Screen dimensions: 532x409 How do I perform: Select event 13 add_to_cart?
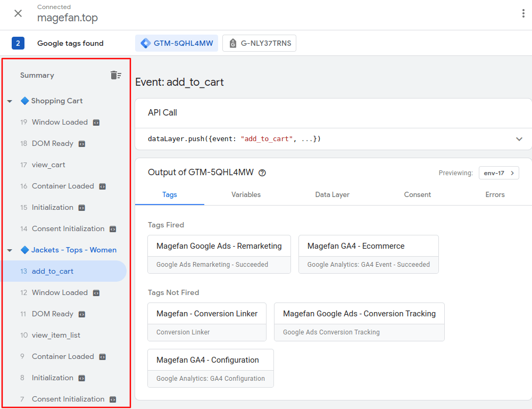[x=63, y=271]
